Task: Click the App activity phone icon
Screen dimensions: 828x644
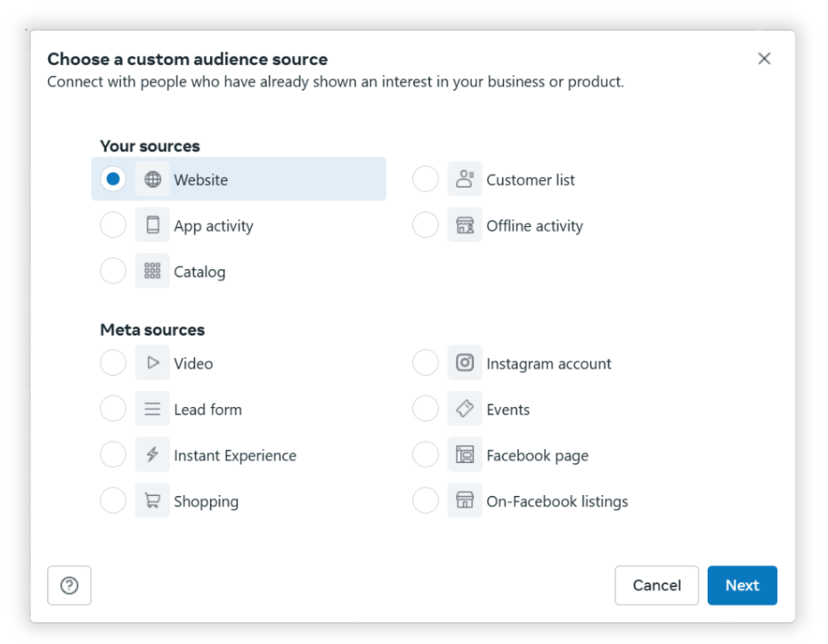Action: pyautogui.click(x=152, y=225)
